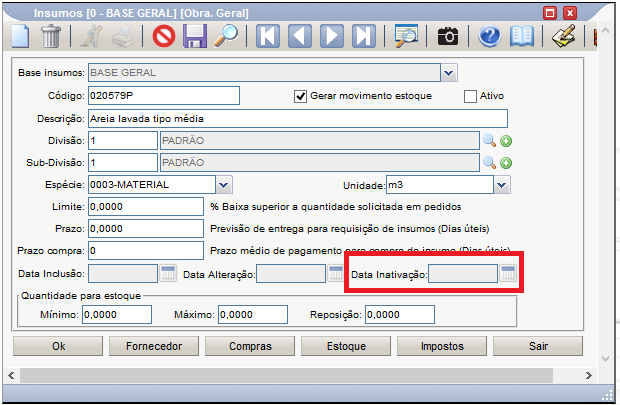Go to the first record
Image resolution: width=620 pixels, height=405 pixels.
(x=268, y=36)
